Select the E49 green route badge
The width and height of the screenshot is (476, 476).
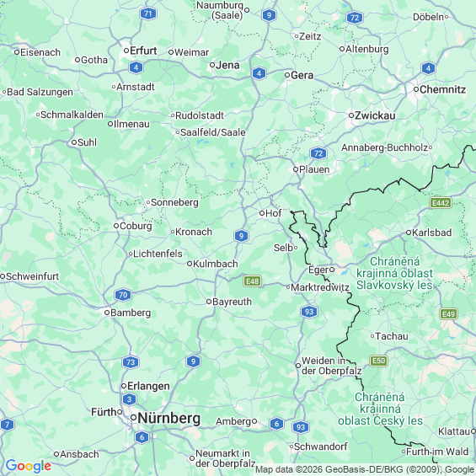point(449,314)
